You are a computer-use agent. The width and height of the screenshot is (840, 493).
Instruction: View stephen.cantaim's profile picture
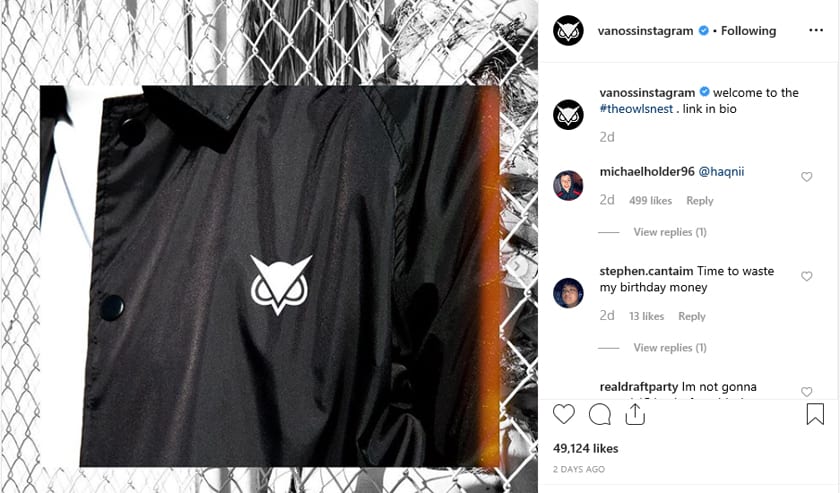tap(568, 293)
